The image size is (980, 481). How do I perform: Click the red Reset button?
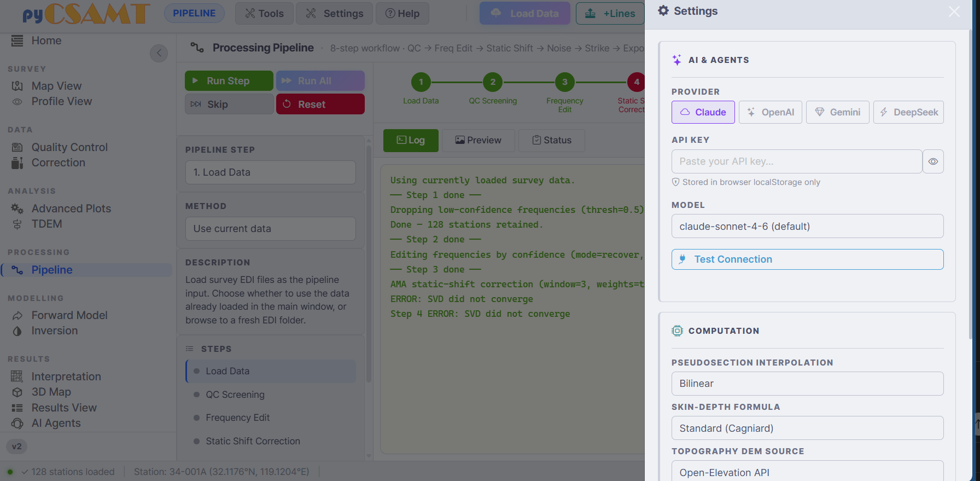(320, 104)
